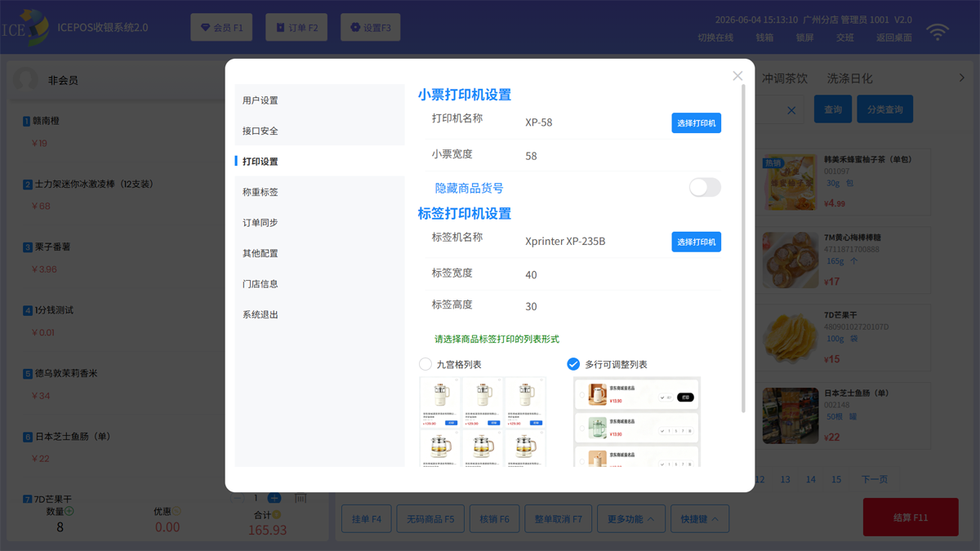Viewport: 980px width, 551px height.
Task: Click the ICEPOS logo icon
Action: pos(24,27)
